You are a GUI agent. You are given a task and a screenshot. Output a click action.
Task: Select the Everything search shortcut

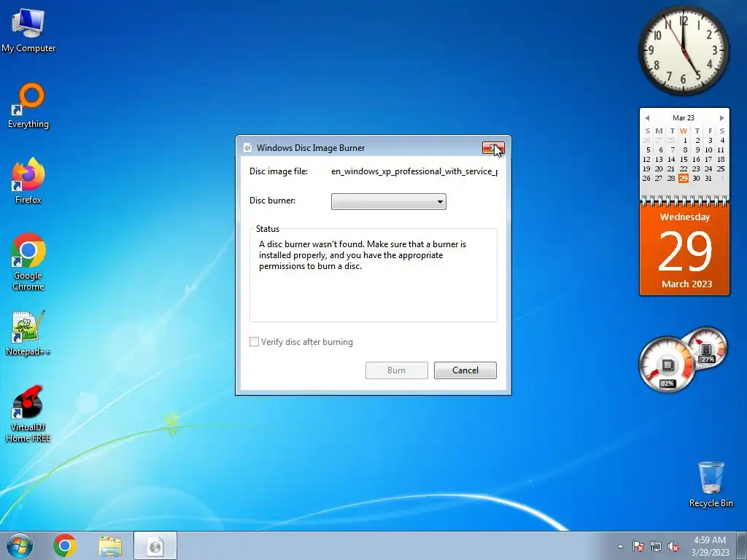pos(28,106)
